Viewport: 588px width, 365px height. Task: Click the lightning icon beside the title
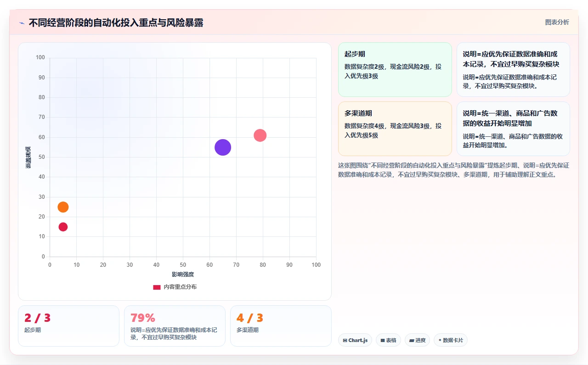coord(22,23)
